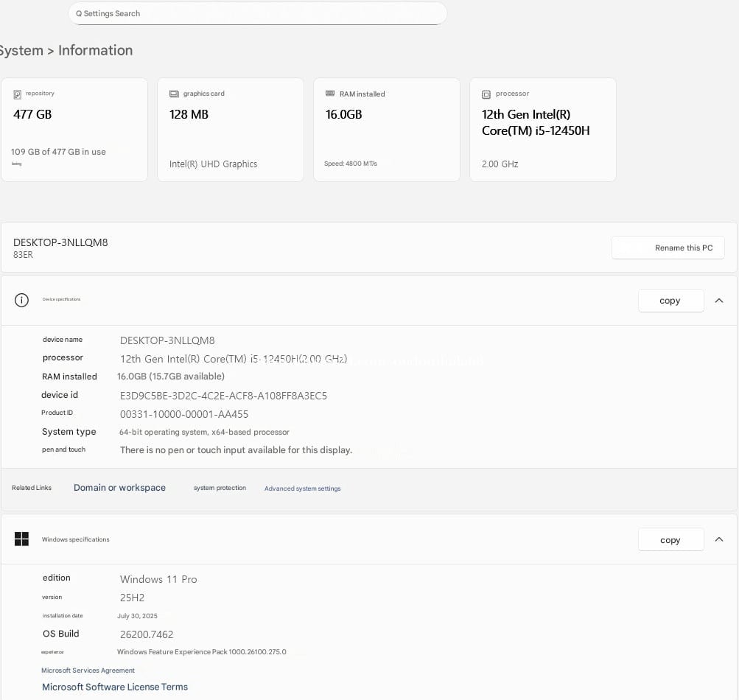Click the graphics card icon

174,94
